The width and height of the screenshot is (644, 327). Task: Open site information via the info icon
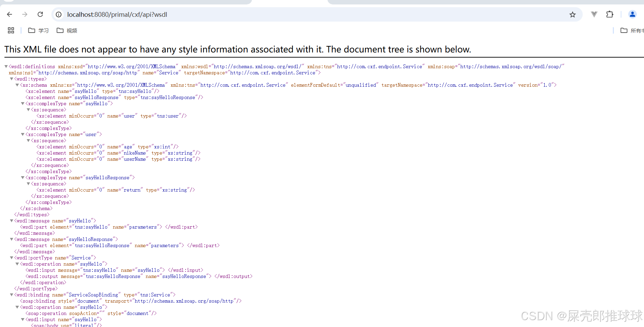(59, 14)
